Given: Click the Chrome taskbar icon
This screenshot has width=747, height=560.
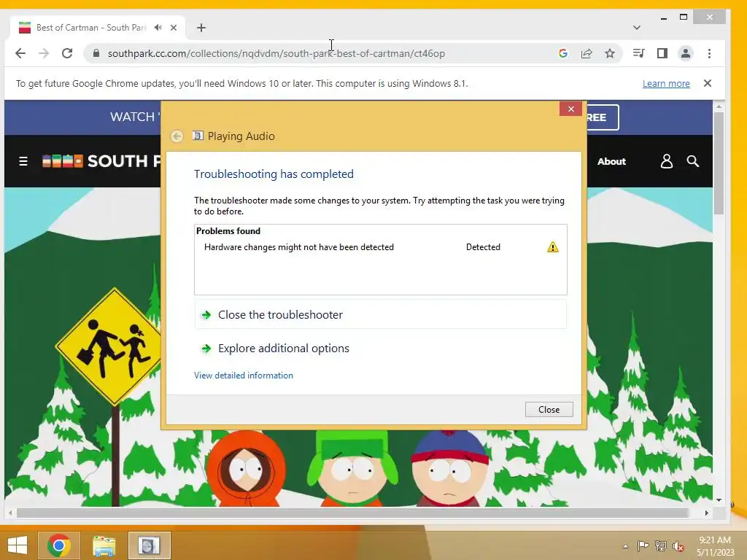Looking at the screenshot, I should [59, 545].
